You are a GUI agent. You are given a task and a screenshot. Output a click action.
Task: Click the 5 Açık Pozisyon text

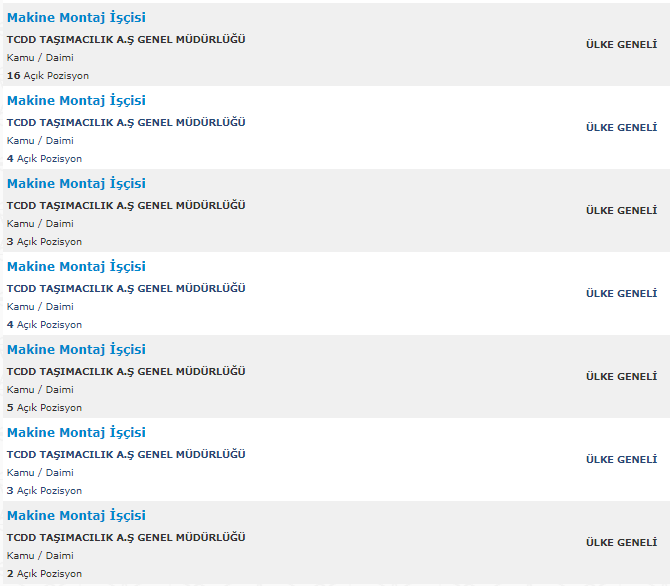44,407
